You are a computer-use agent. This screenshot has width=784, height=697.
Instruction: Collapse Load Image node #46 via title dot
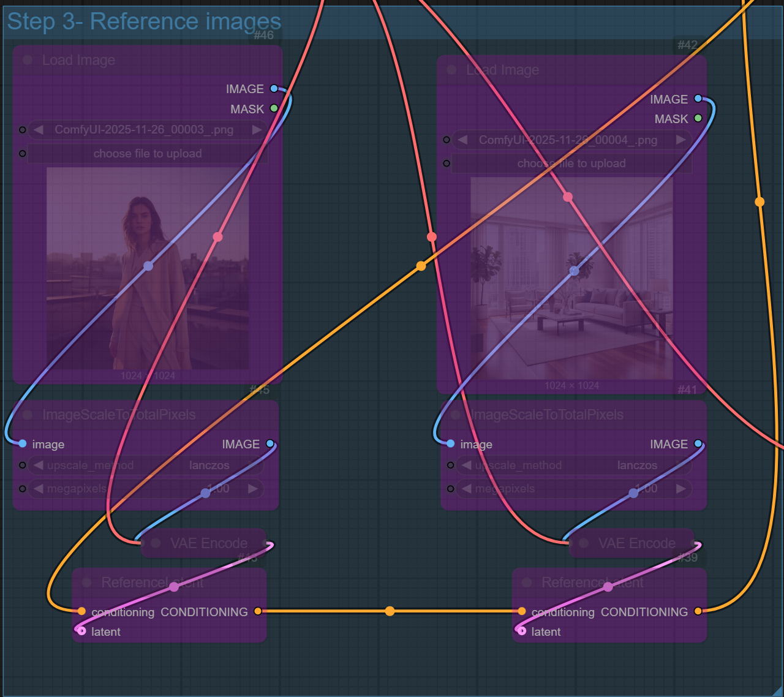click(28, 60)
